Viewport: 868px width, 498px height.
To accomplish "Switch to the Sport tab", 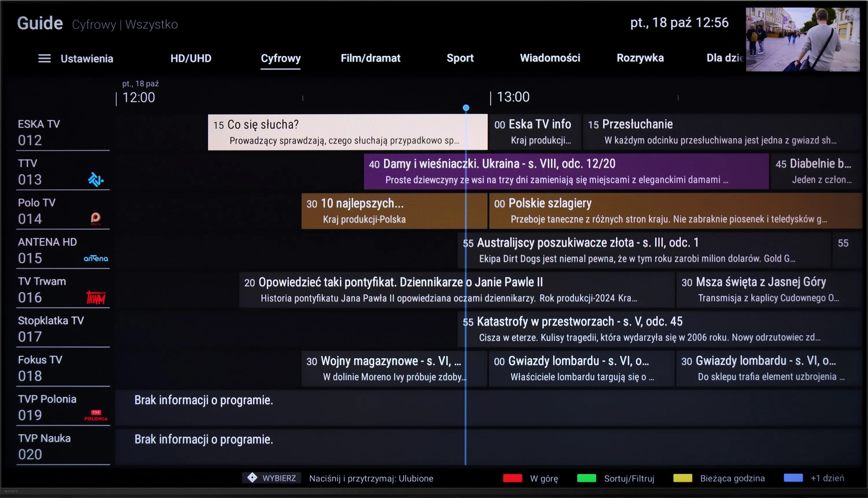I will click(460, 58).
